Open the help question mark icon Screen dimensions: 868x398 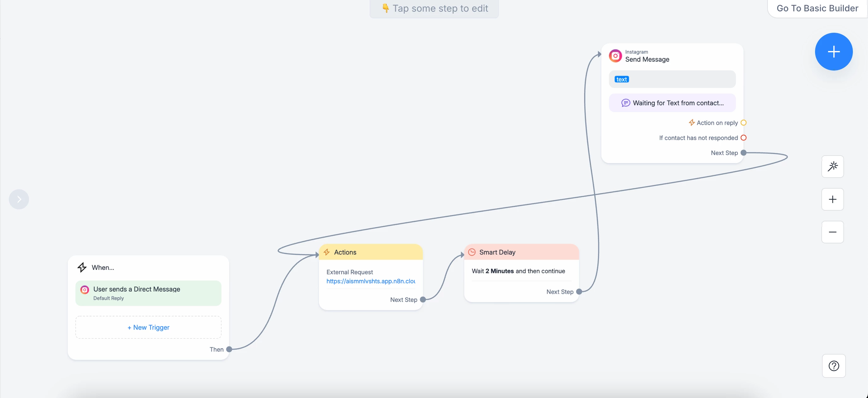pyautogui.click(x=833, y=366)
